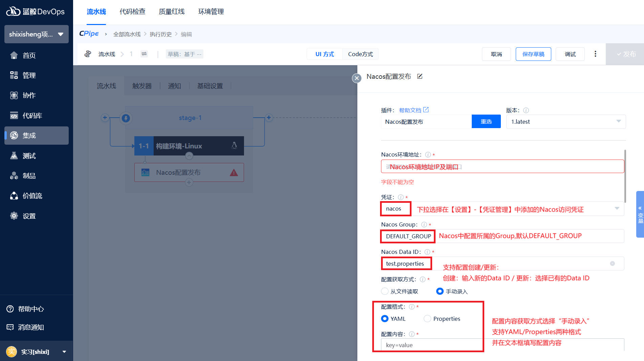Switch to the 代码检查 top tab

[x=132, y=12]
